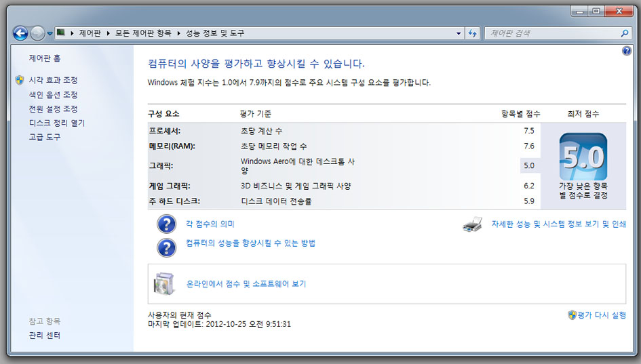Viewport: 641px width, 364px height.
Task: Click the control panel icon in address bar
Action: (x=61, y=33)
